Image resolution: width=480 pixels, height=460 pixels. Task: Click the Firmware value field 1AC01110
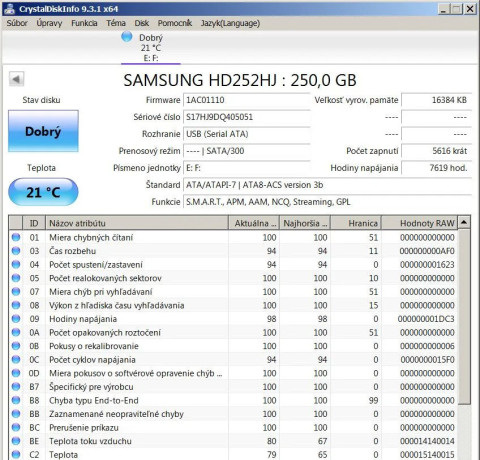247,100
